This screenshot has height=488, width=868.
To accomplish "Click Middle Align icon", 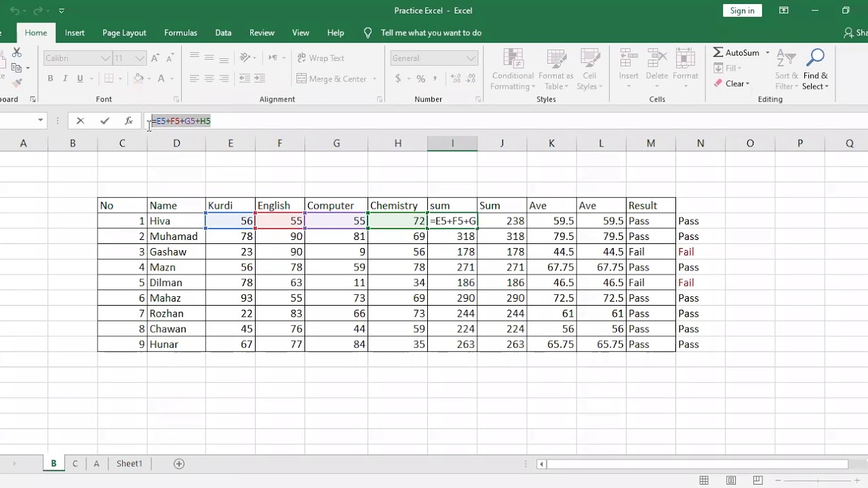I will coord(209,58).
